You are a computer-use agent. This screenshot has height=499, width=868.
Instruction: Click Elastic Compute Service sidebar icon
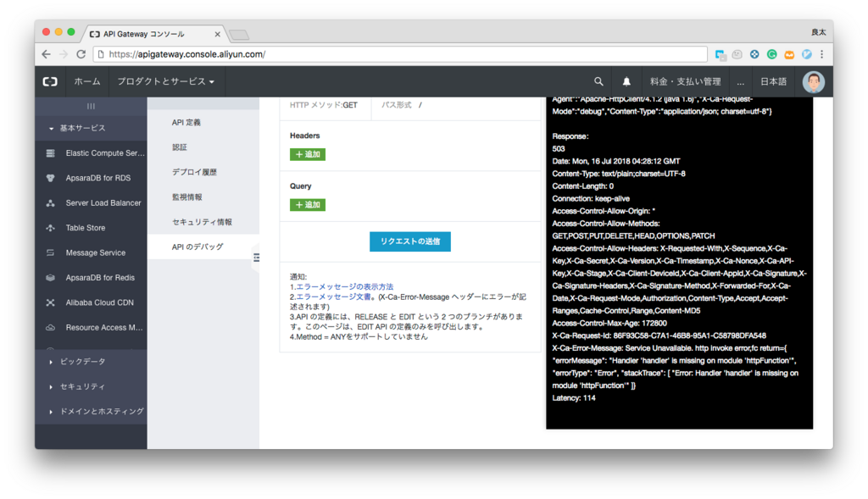[x=50, y=153]
